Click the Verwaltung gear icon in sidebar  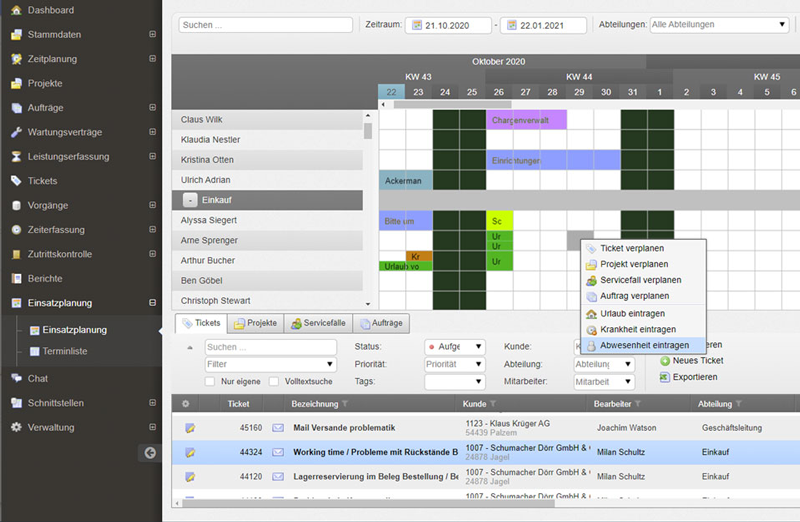click(x=16, y=427)
